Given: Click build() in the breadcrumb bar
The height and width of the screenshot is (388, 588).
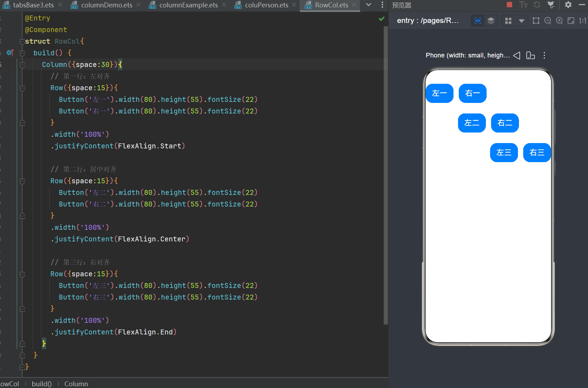Looking at the screenshot, I should (42, 384).
